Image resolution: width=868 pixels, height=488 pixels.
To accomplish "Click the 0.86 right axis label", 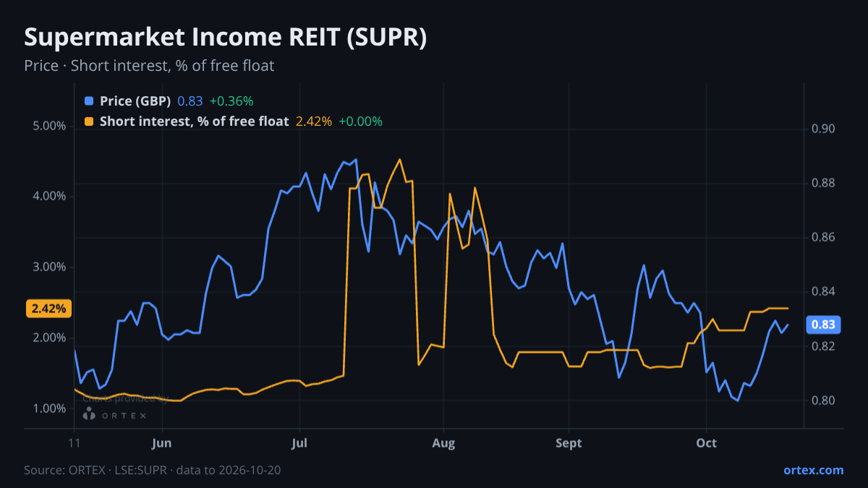I will click(x=823, y=237).
